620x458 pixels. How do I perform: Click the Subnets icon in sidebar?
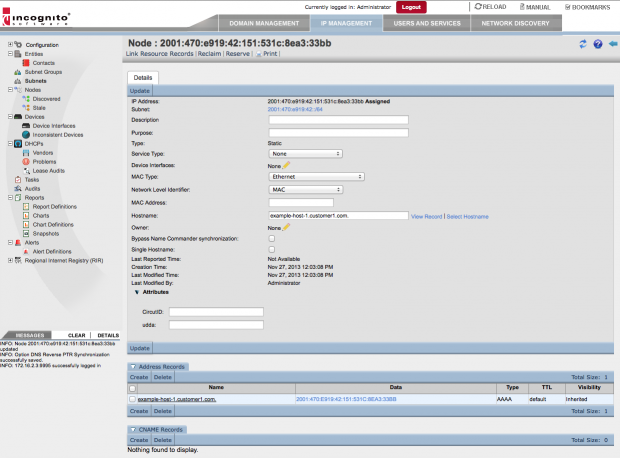click(18, 81)
